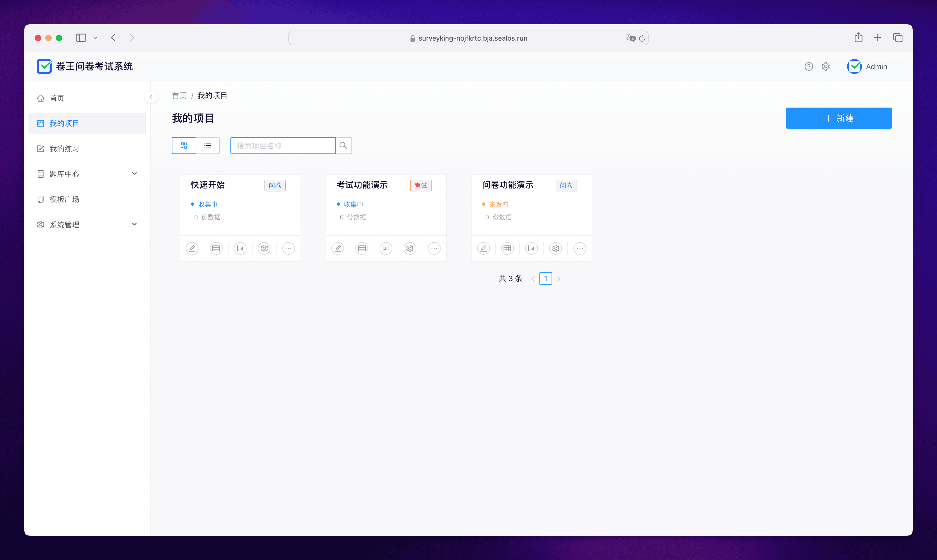The width and height of the screenshot is (937, 560).
Task: Edit the 问卷功能演示 project with pencil icon
Action: point(484,248)
